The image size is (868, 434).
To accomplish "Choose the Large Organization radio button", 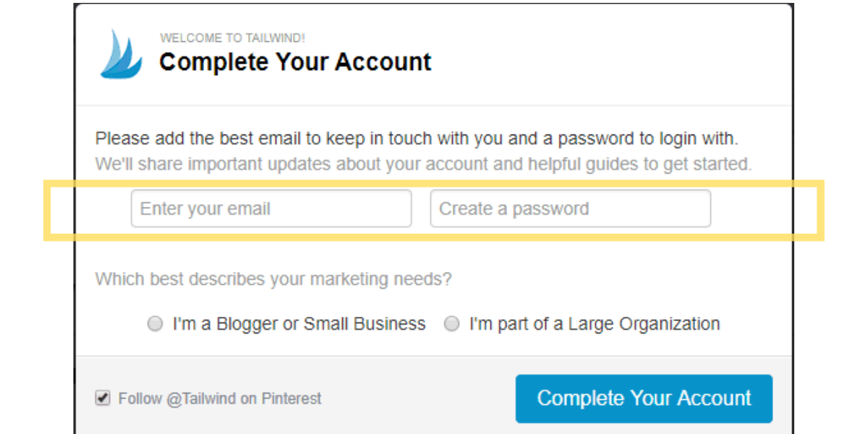I will [452, 324].
